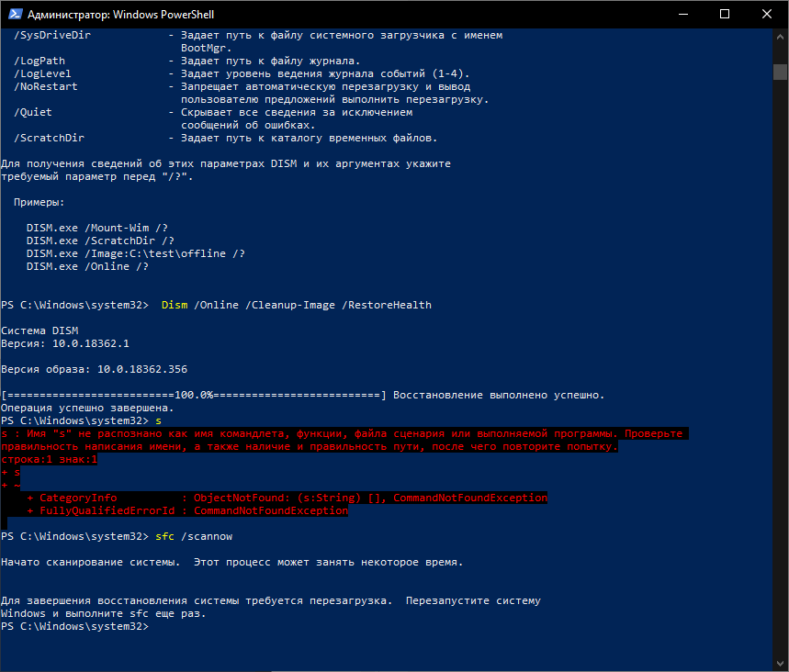Click the scrollbar down arrow

pyautogui.click(x=780, y=663)
